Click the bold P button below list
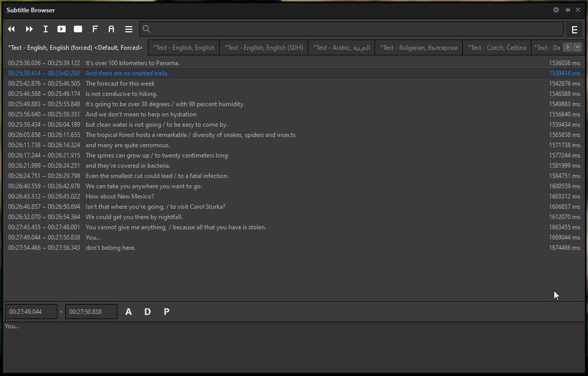 (x=167, y=311)
